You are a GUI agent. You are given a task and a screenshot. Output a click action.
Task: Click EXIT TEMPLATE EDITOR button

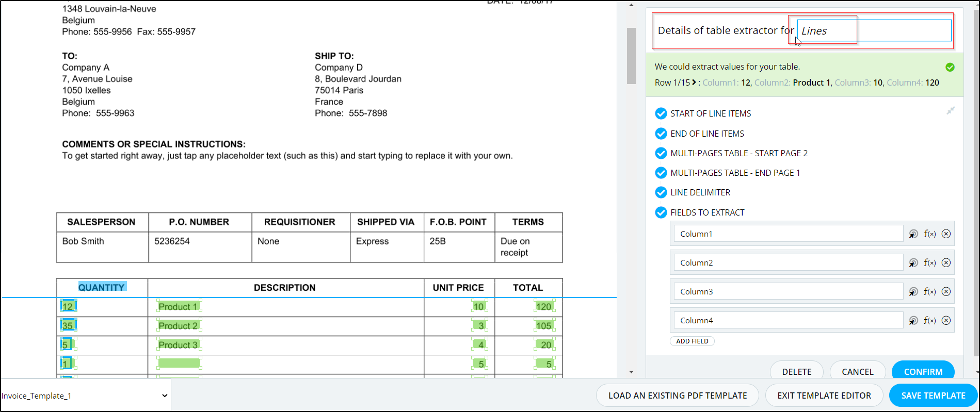coord(824,395)
